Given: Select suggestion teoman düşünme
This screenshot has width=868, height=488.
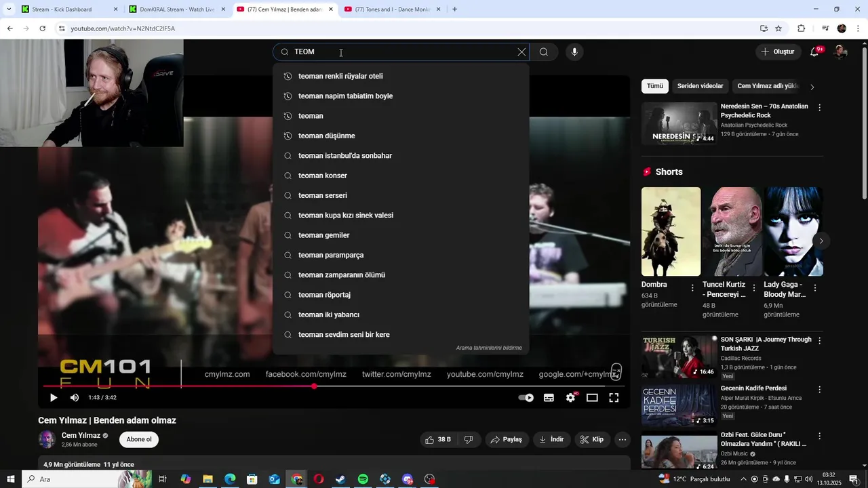Looking at the screenshot, I should pyautogui.click(x=401, y=136).
